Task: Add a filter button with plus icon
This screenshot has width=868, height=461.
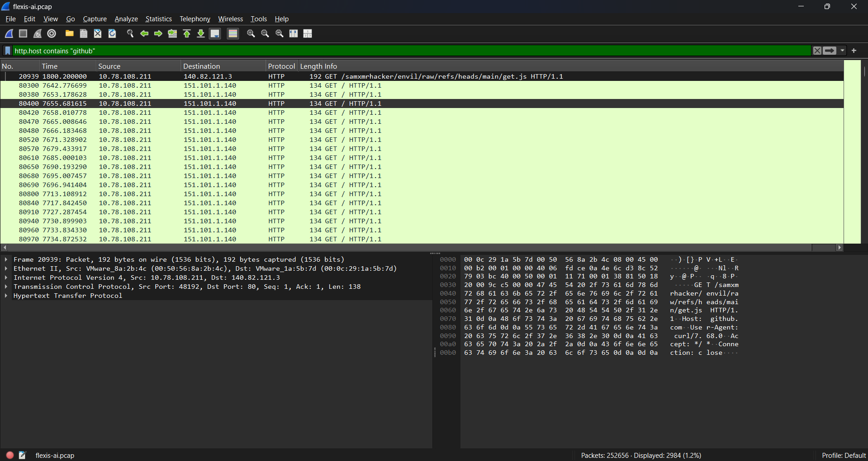Action: coord(854,51)
